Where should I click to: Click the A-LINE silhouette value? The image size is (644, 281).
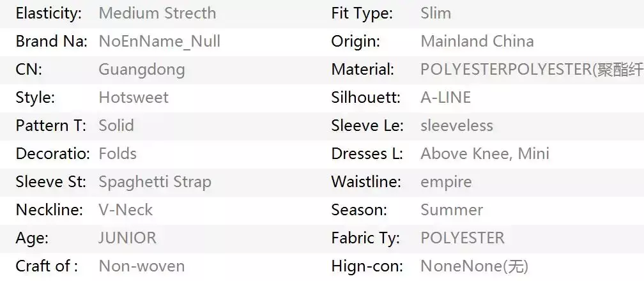click(x=445, y=98)
